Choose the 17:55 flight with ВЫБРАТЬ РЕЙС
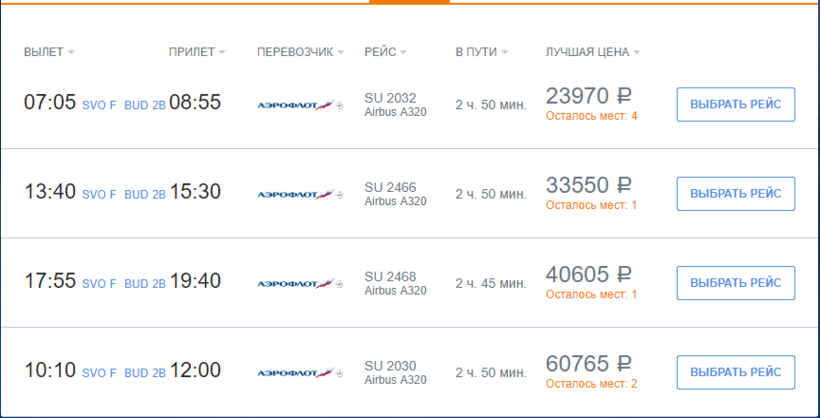Image resolution: width=820 pixels, height=418 pixels. (x=736, y=283)
